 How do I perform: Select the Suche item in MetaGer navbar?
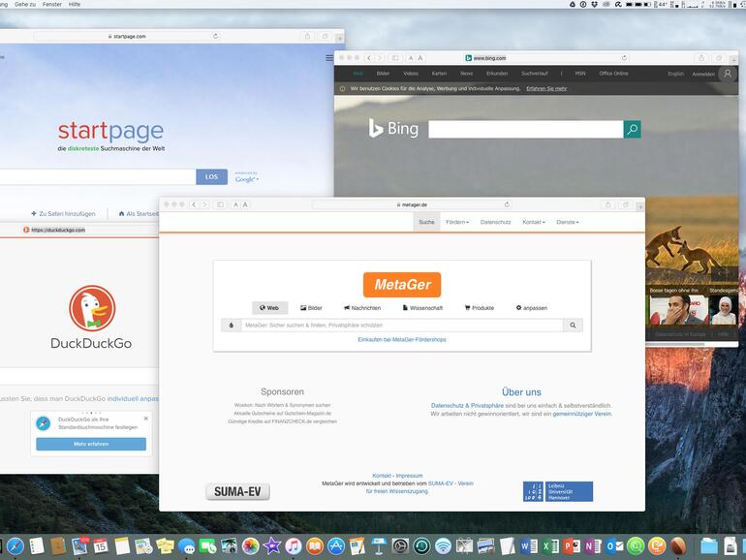pos(426,222)
